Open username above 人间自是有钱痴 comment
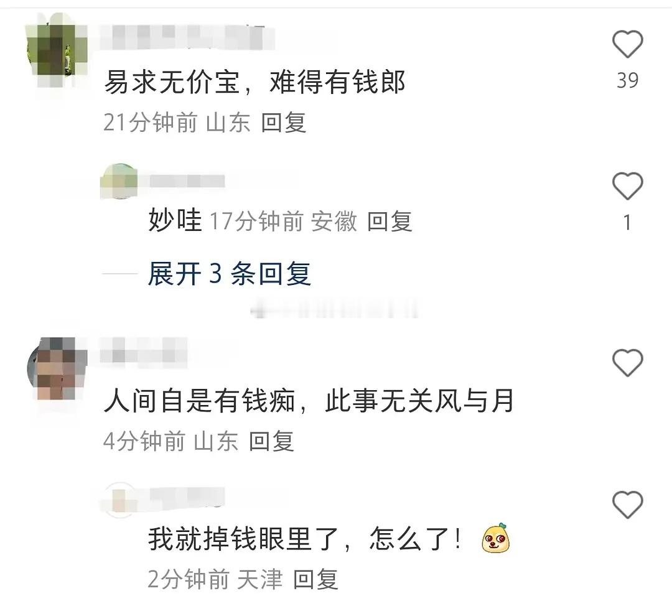The height and width of the screenshot is (616, 672). pyautogui.click(x=144, y=350)
